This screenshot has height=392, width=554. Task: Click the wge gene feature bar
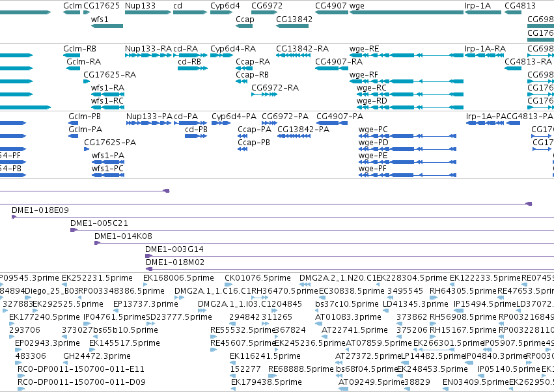[x=406, y=12]
